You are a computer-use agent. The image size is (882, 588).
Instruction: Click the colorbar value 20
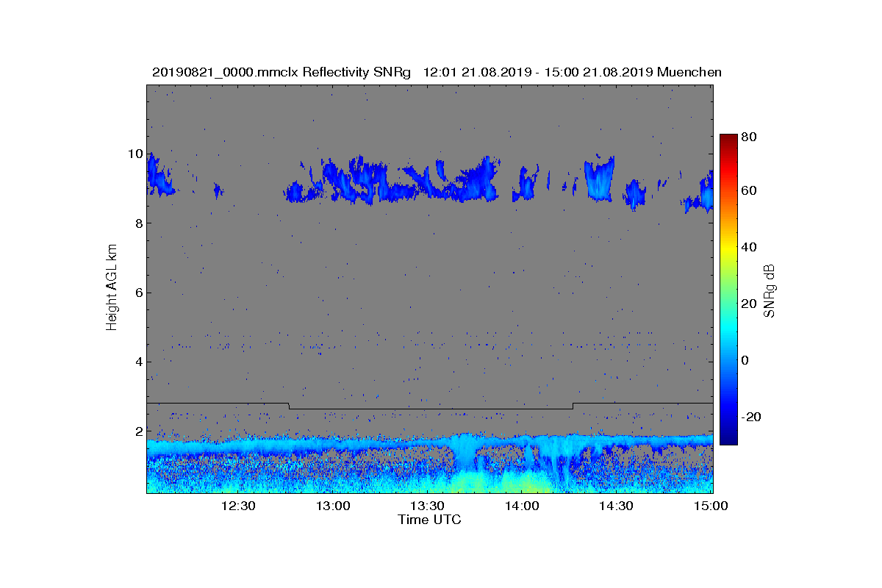click(750, 304)
